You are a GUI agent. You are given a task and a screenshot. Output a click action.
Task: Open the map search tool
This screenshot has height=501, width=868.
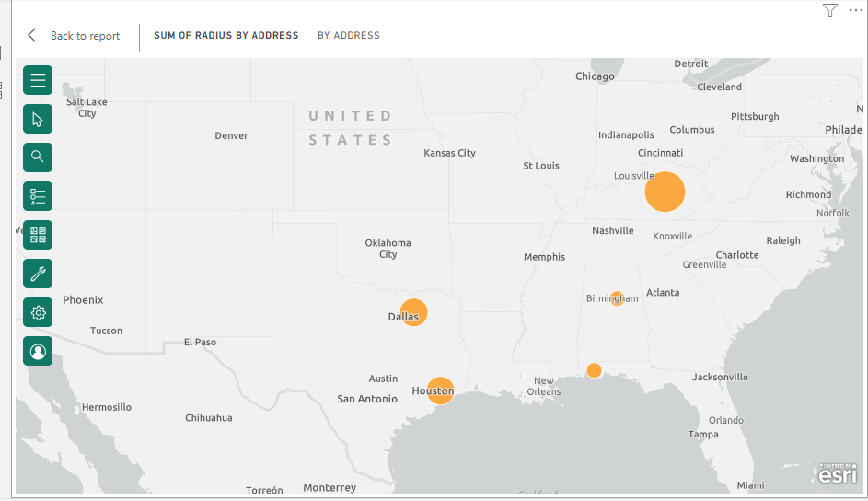click(38, 157)
